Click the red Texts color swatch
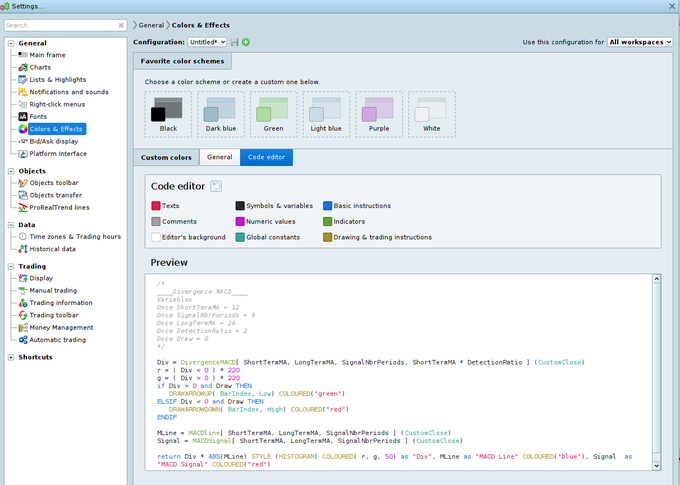 (156, 205)
